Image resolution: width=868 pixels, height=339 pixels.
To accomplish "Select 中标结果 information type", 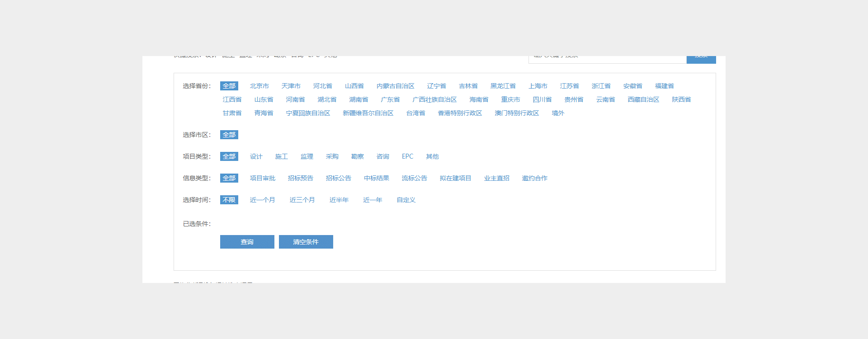I will click(x=376, y=178).
